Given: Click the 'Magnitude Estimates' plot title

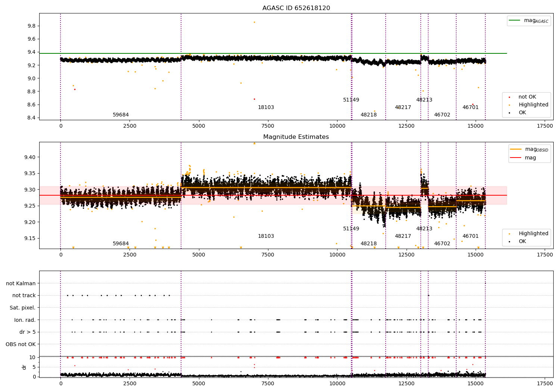Looking at the screenshot, I should (296, 137).
